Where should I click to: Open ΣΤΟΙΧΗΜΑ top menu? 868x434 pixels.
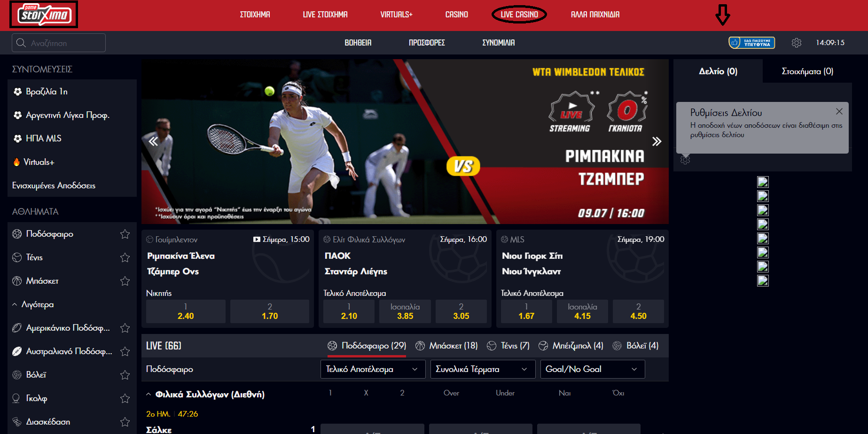tap(255, 15)
